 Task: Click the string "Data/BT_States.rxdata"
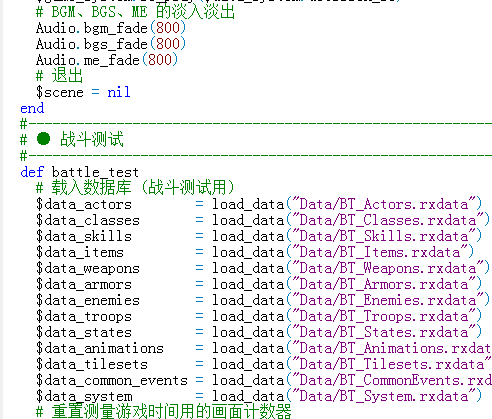(383, 332)
